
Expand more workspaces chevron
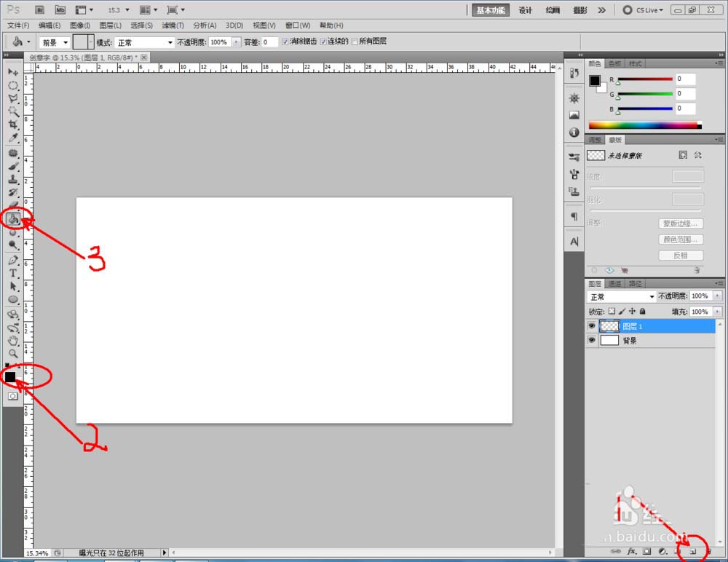point(602,10)
